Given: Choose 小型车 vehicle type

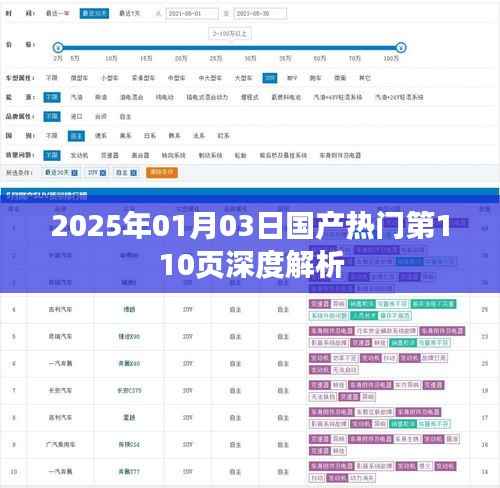Looking at the screenshot, I should point(110,78).
